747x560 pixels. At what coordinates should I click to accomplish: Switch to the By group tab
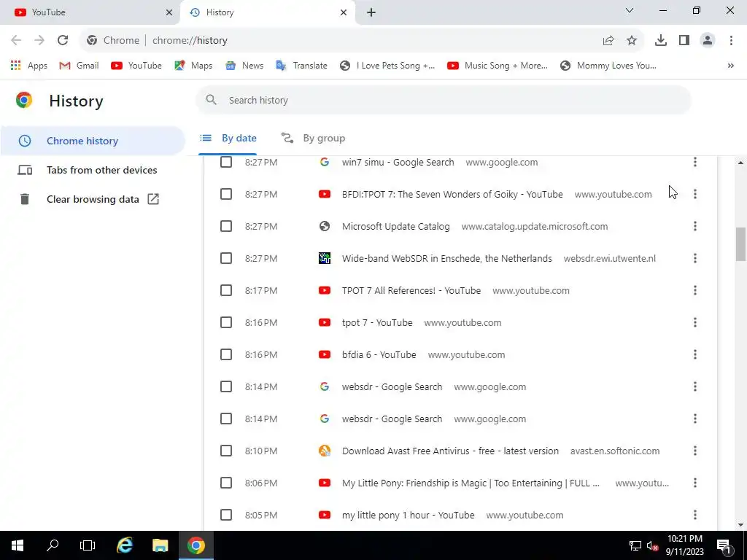coord(313,138)
